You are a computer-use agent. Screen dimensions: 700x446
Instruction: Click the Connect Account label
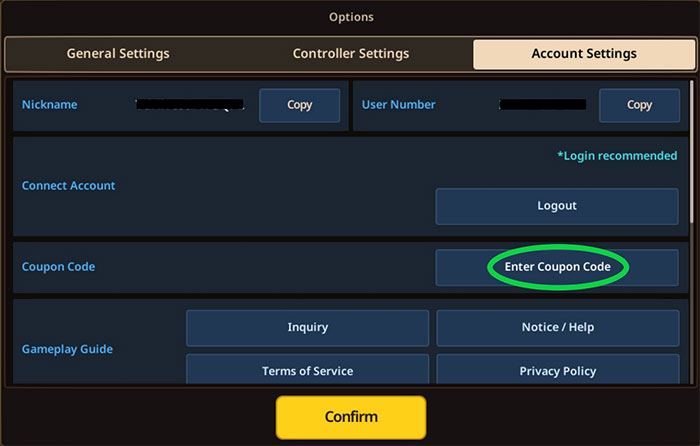click(68, 186)
